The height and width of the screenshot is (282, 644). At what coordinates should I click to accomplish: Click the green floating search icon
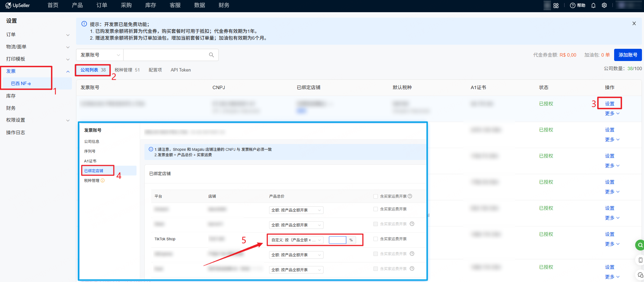pyautogui.click(x=640, y=245)
